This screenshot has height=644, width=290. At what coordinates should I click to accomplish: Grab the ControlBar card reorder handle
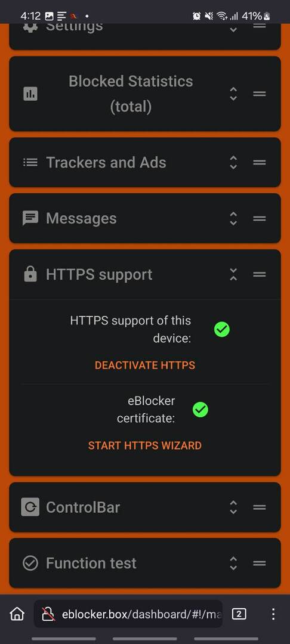259,507
